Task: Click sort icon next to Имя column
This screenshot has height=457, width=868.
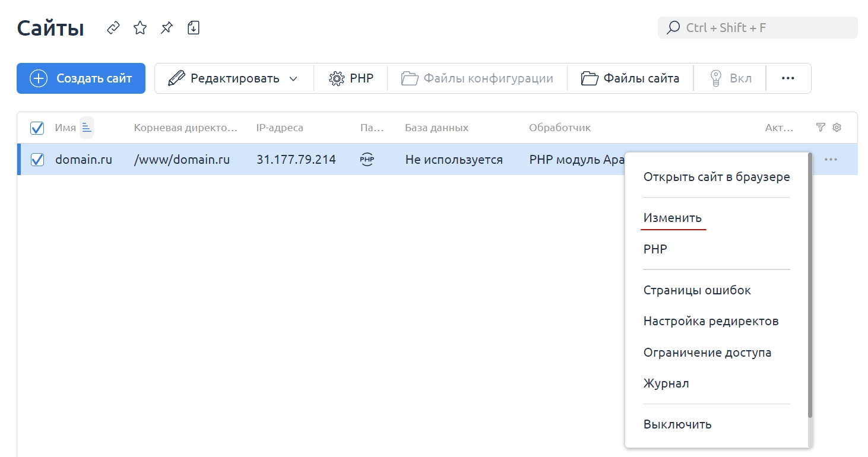Action: tap(87, 128)
